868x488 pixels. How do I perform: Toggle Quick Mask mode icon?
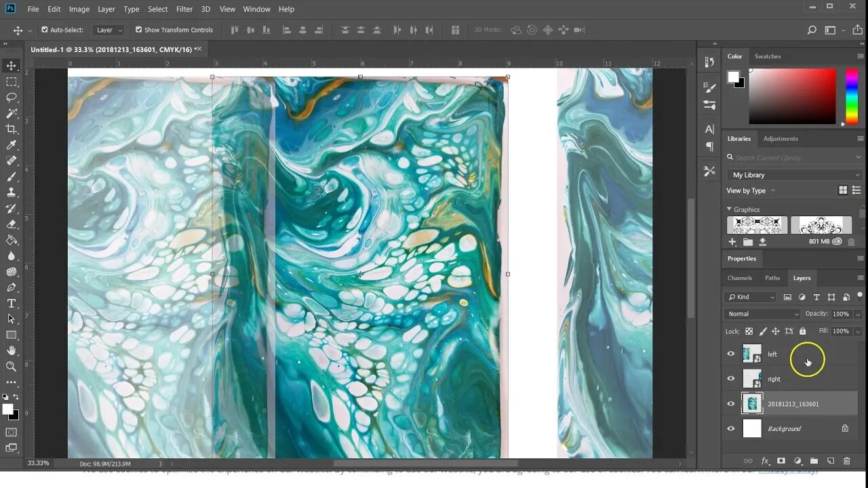12,432
